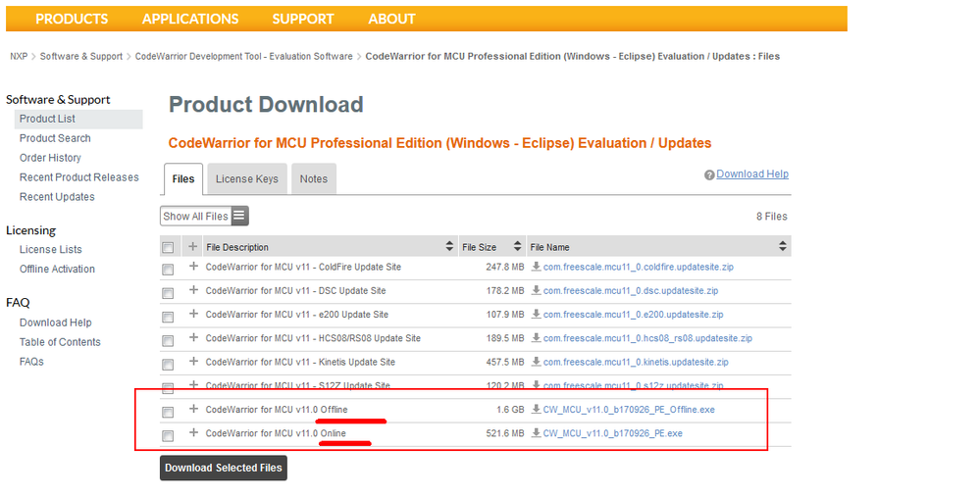Image resolution: width=980 pixels, height=496 pixels.
Task: Open Offline Activation in sidebar
Action: click(x=57, y=269)
